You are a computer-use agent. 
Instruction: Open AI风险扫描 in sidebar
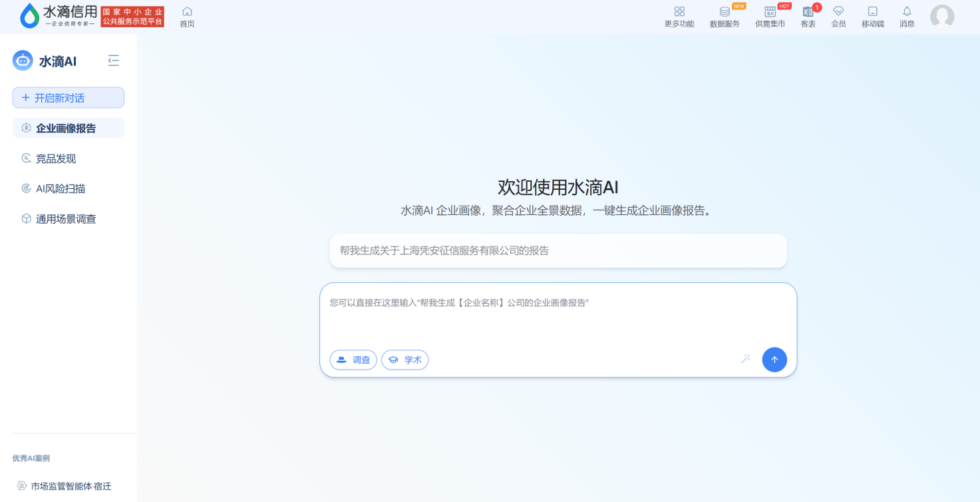click(60, 188)
